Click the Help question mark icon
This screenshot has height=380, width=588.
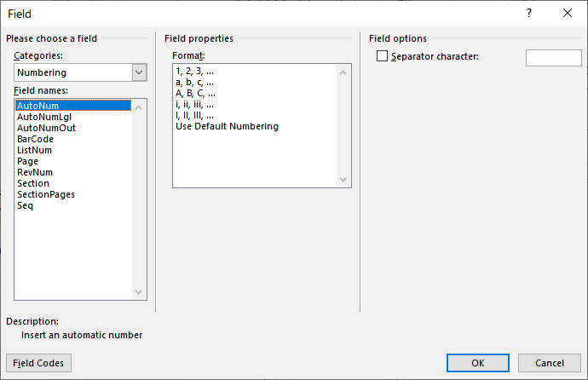coord(528,14)
